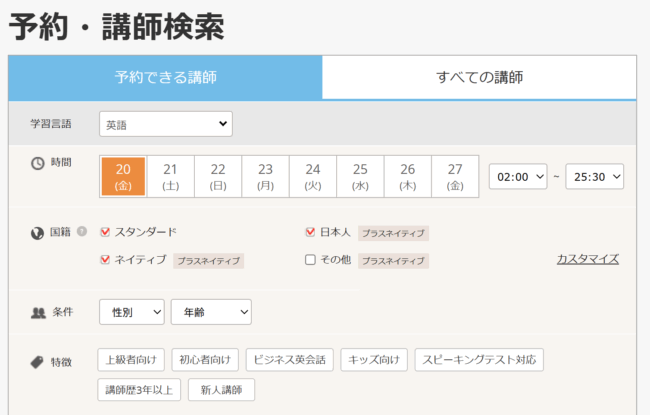
Task: Open the 性別 dropdown
Action: coord(131,313)
